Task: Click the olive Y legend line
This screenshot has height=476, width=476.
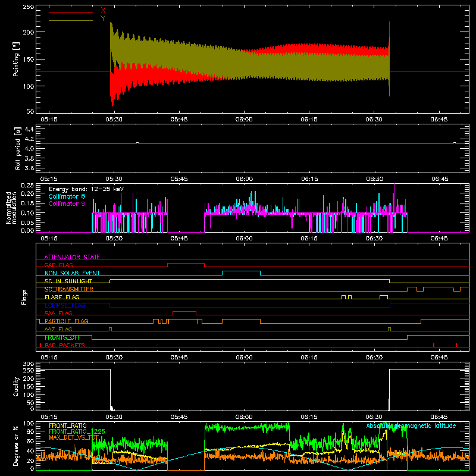Action: coord(71,20)
